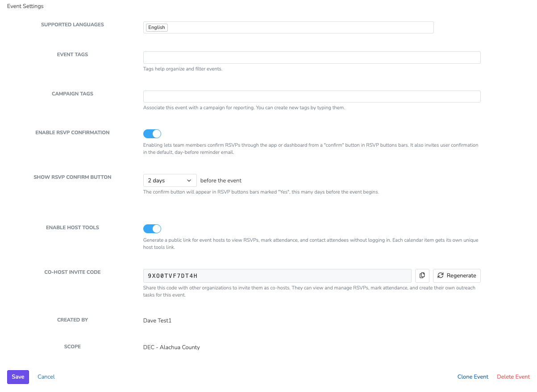This screenshot has height=392, width=537.
Task: Focus the Campaign Tags input
Action: click(312, 97)
